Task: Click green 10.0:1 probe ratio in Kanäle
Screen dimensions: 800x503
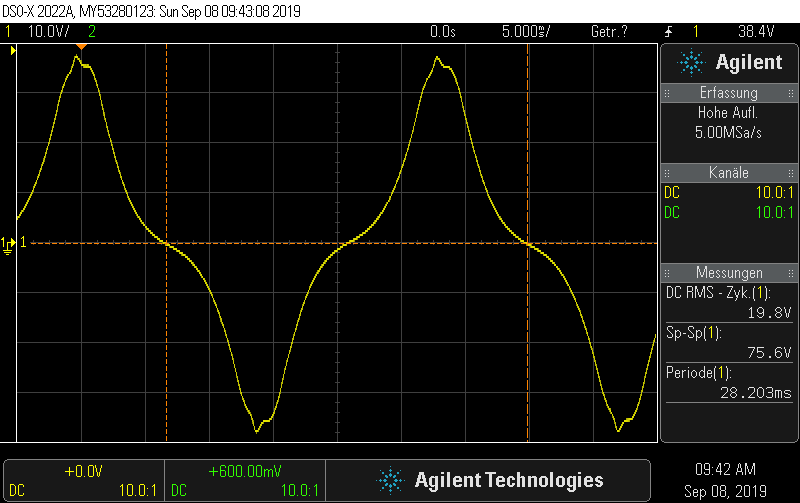Action: (774, 212)
